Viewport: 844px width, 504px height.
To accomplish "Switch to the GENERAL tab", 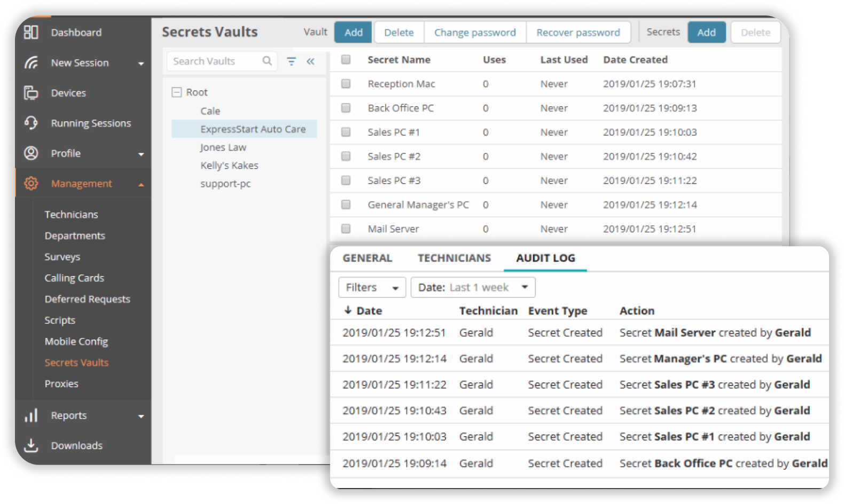I will click(368, 258).
